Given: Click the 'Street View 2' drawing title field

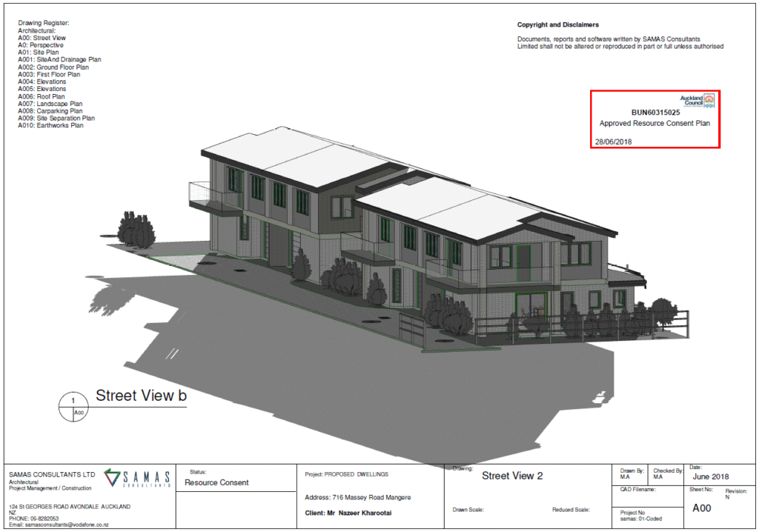Looking at the screenshot, I should [512, 476].
